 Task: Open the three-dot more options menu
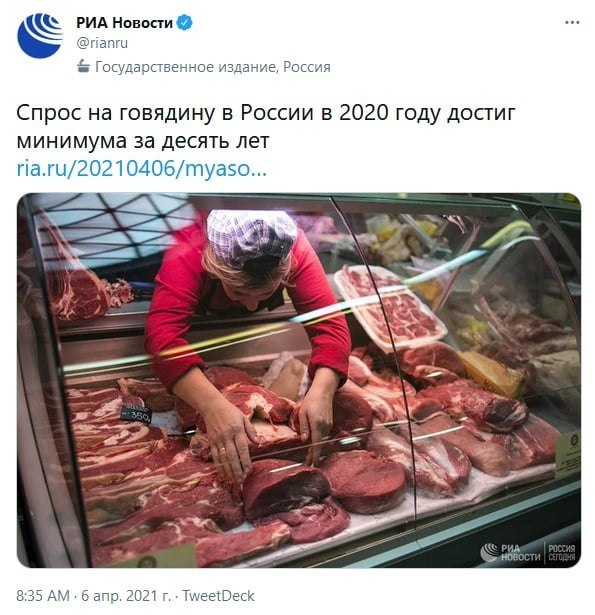572,23
